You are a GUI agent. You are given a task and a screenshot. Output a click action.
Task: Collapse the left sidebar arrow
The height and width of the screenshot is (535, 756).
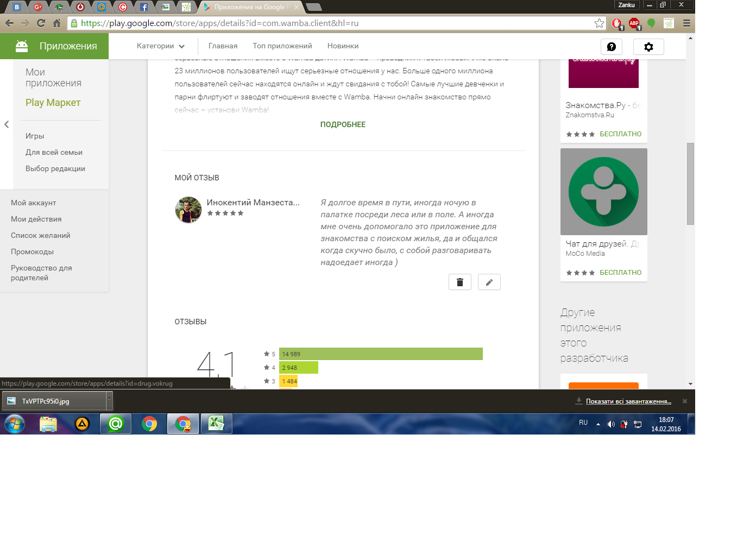click(x=7, y=124)
